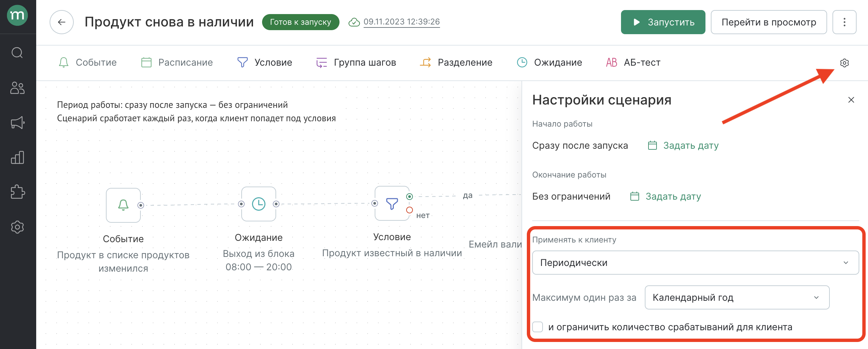Open 'Применять к клиенту' dropdown Периодически
The width and height of the screenshot is (868, 349).
695,263
